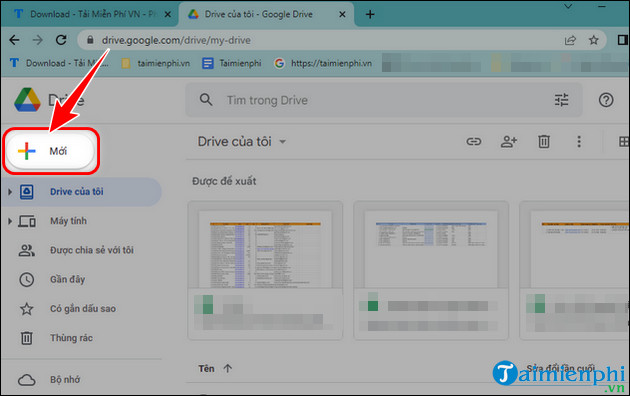Switch layout with grid view icon

pos(624,141)
